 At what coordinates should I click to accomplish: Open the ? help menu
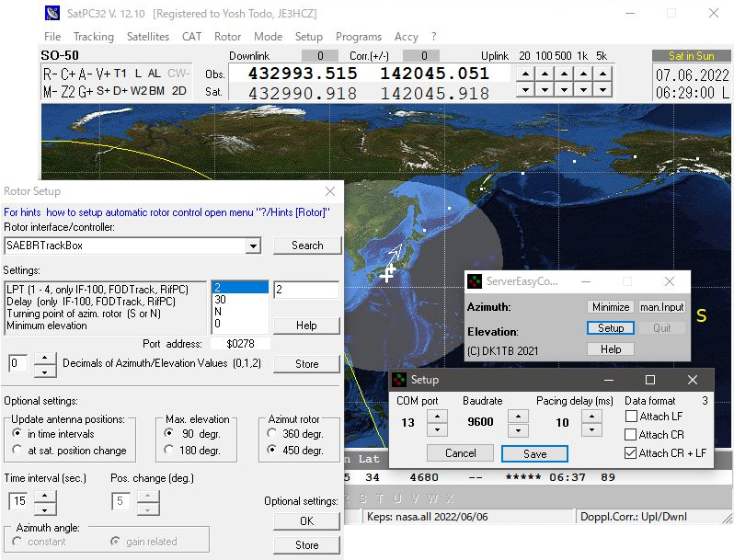tap(434, 37)
